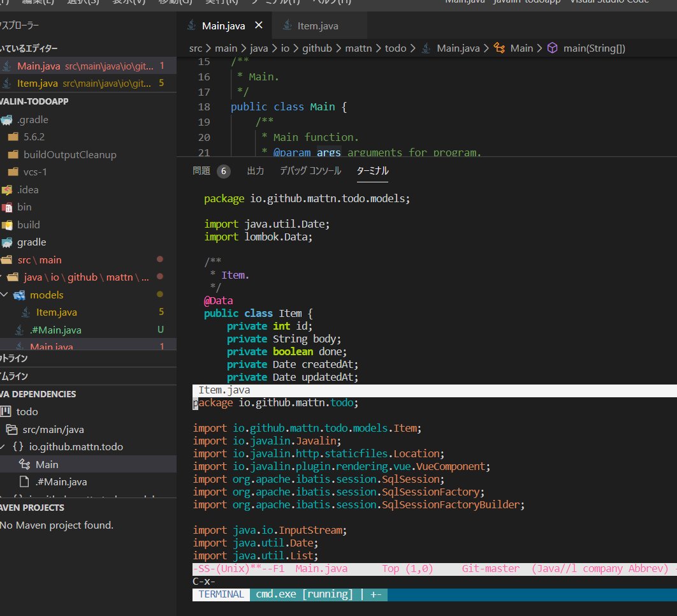
Task: Collapse the JAVALIN-TODOAPP explorer section
Action: (88, 101)
